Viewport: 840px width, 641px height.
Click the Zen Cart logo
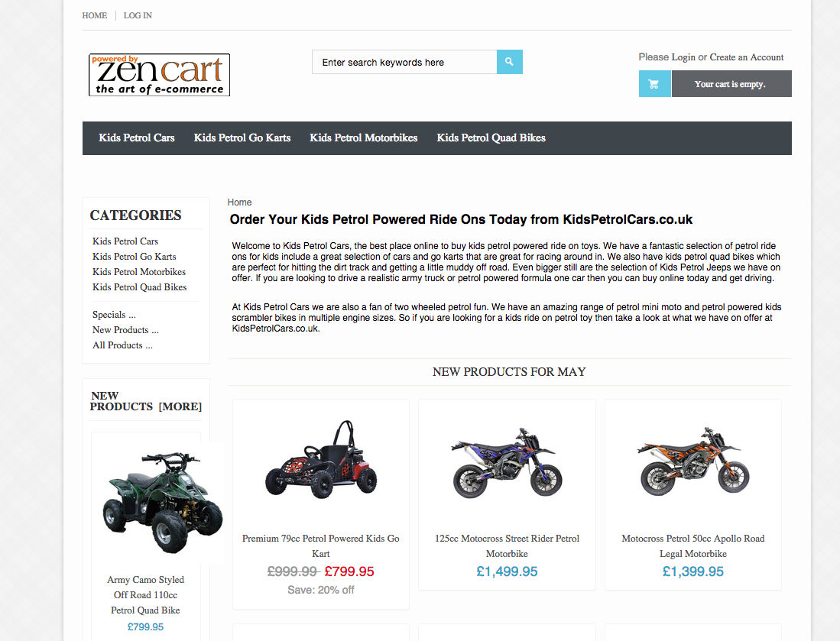click(159, 75)
